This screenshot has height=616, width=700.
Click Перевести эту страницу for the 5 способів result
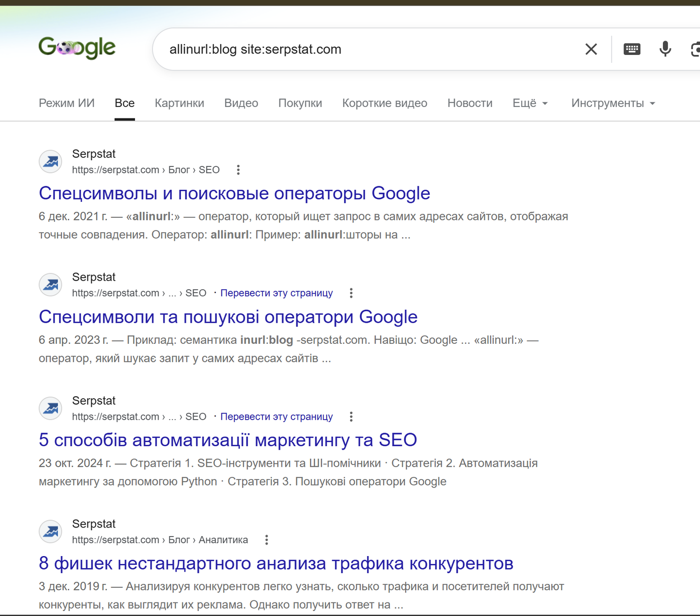[x=276, y=417]
